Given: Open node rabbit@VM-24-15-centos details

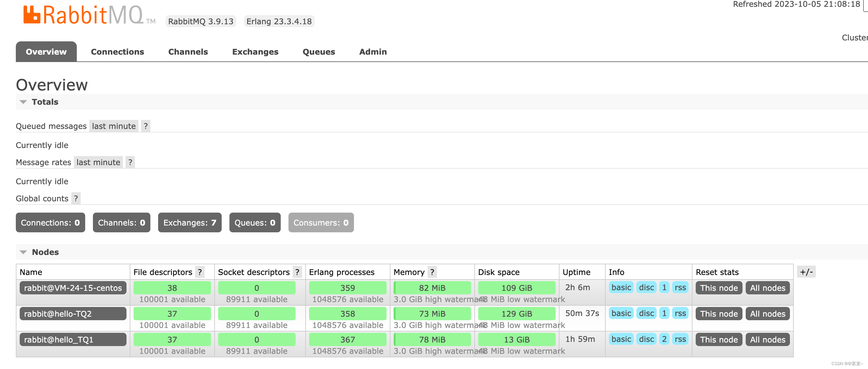Looking at the screenshot, I should pos(73,288).
